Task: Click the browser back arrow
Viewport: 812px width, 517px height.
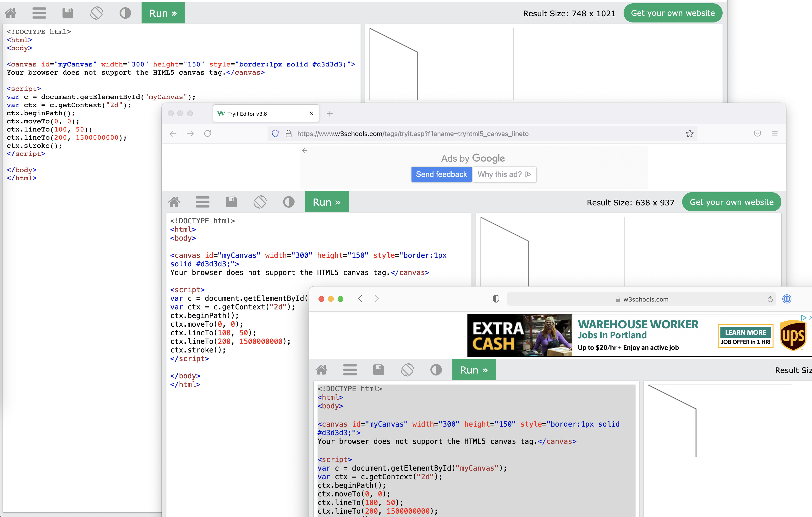Action: pyautogui.click(x=173, y=133)
